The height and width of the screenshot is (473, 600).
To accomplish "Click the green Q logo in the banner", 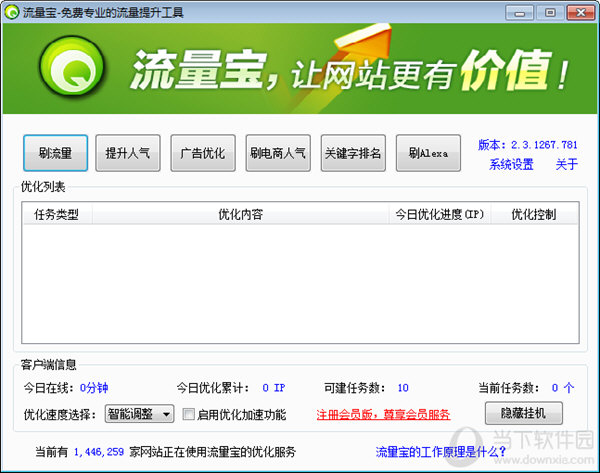I will [x=72, y=68].
